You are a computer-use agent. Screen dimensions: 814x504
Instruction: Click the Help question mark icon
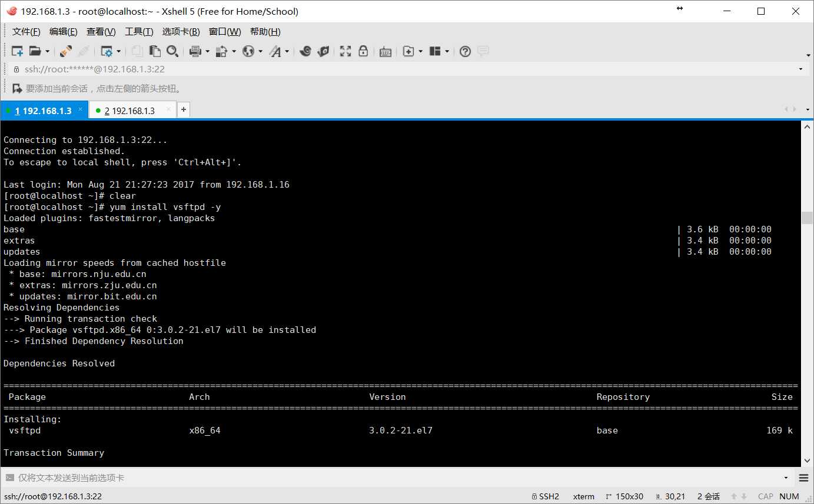pyautogui.click(x=465, y=51)
